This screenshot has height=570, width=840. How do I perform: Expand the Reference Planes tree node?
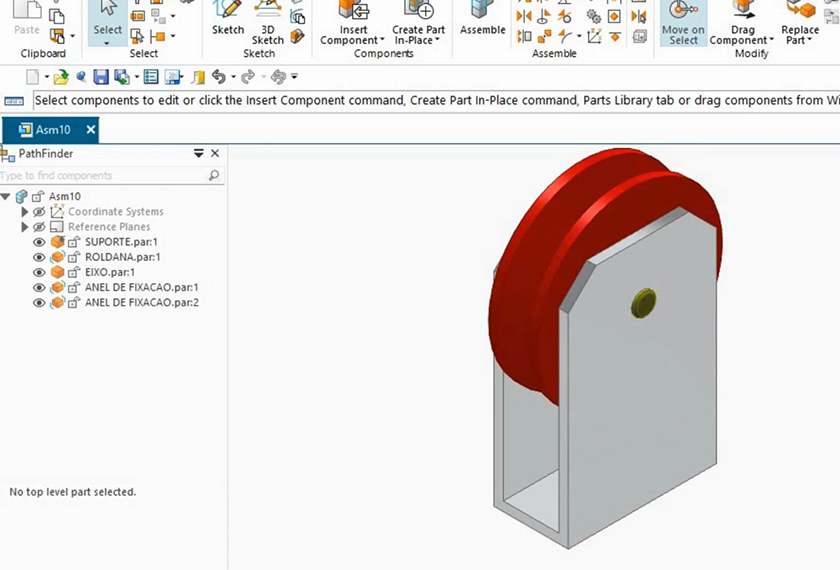coord(26,227)
